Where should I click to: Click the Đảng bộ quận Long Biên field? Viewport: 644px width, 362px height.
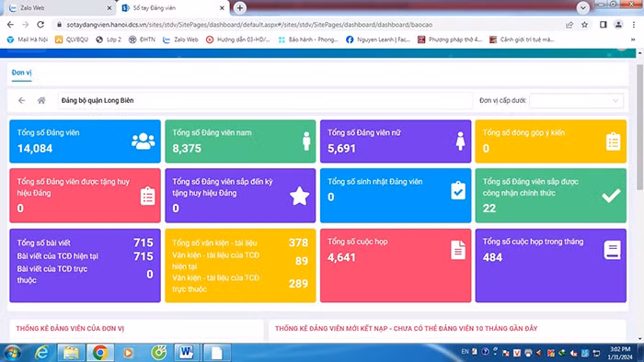265,100
